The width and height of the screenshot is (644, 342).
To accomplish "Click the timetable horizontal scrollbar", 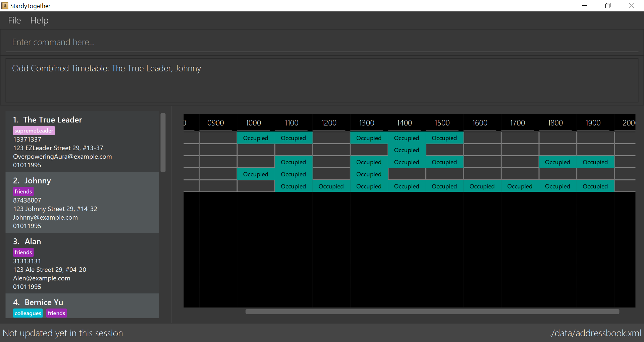I will point(432,311).
